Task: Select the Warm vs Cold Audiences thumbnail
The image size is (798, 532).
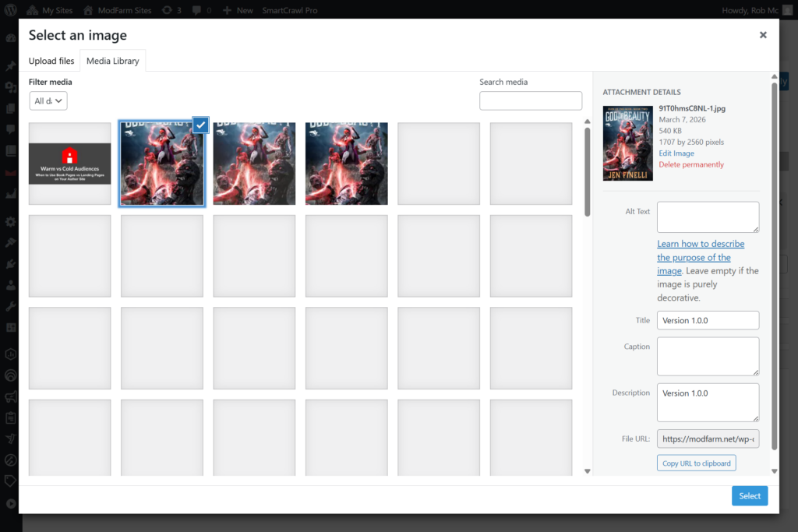Action: (70, 164)
